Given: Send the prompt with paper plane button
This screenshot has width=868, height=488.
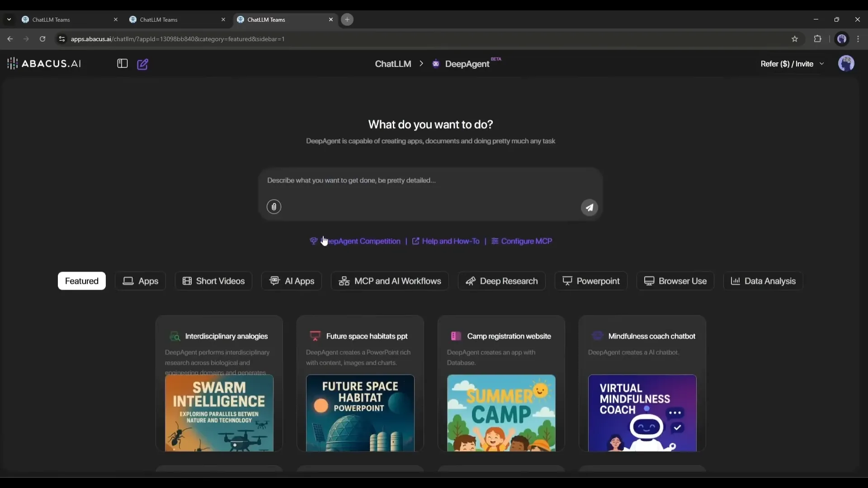Looking at the screenshot, I should (589, 207).
